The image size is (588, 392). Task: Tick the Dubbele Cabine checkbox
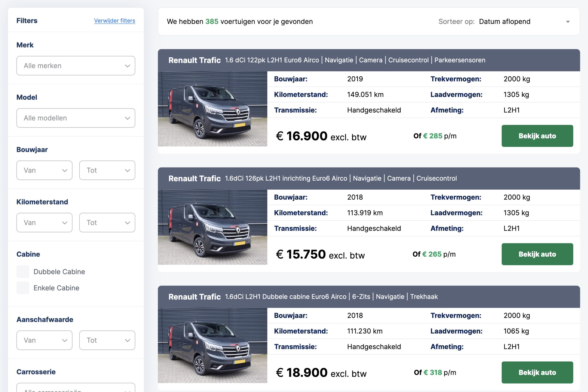click(x=23, y=272)
